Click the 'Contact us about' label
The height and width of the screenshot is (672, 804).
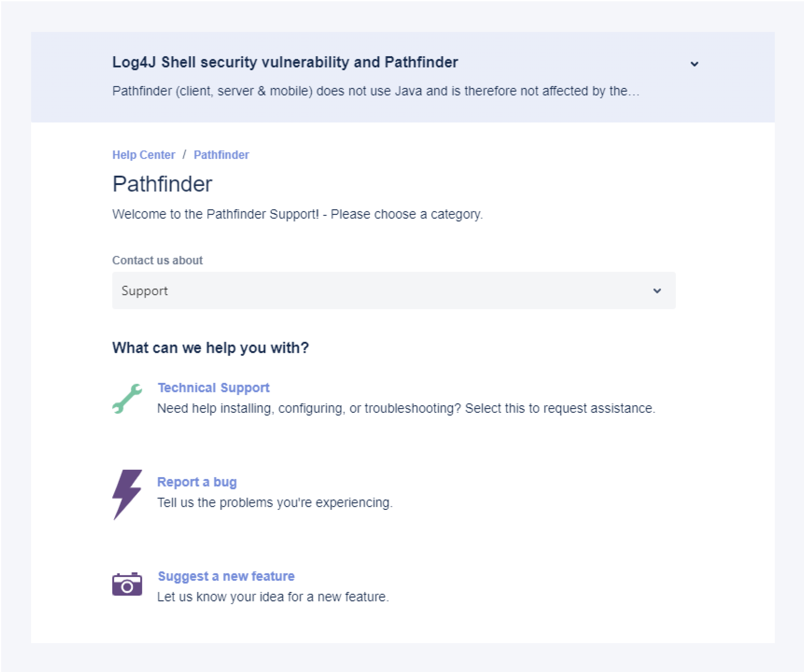[157, 260]
